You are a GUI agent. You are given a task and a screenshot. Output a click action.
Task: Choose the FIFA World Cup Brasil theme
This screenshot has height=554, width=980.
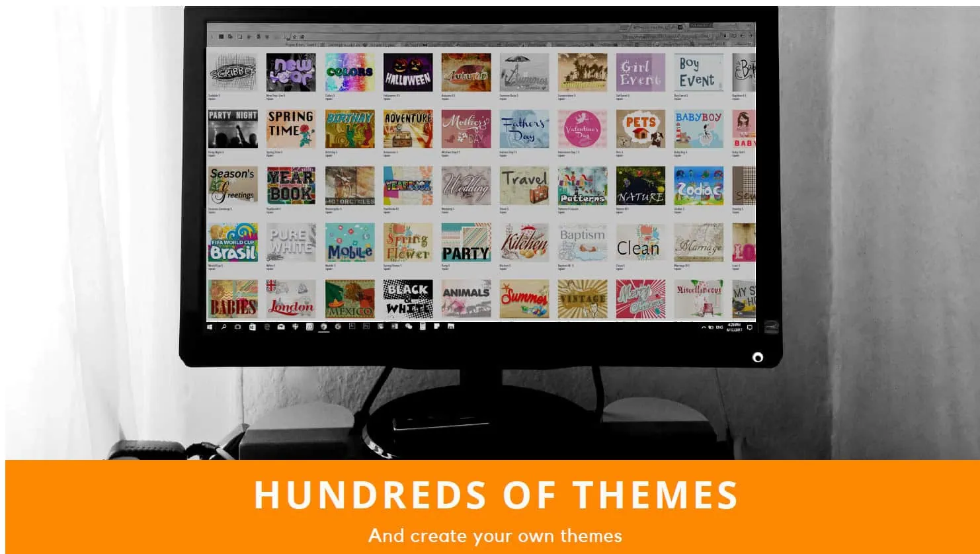pos(233,243)
